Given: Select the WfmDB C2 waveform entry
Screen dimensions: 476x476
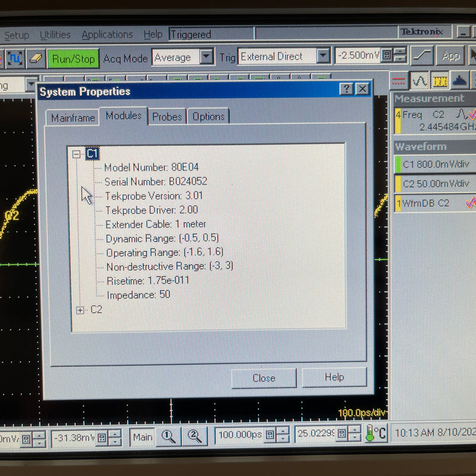Looking at the screenshot, I should click(x=435, y=203).
